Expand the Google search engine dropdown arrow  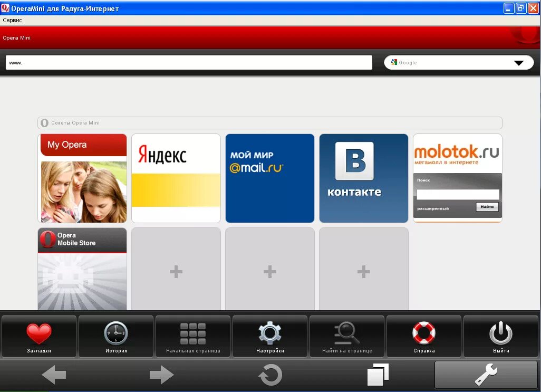pyautogui.click(x=518, y=63)
